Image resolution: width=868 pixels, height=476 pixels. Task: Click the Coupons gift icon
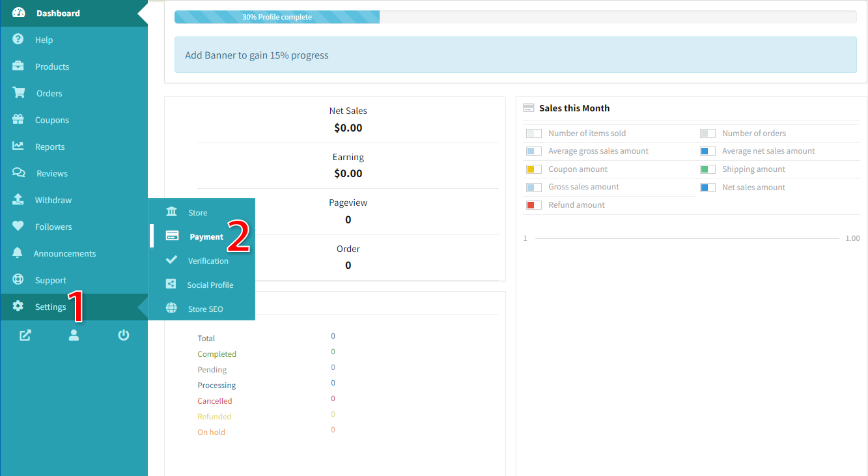point(18,120)
